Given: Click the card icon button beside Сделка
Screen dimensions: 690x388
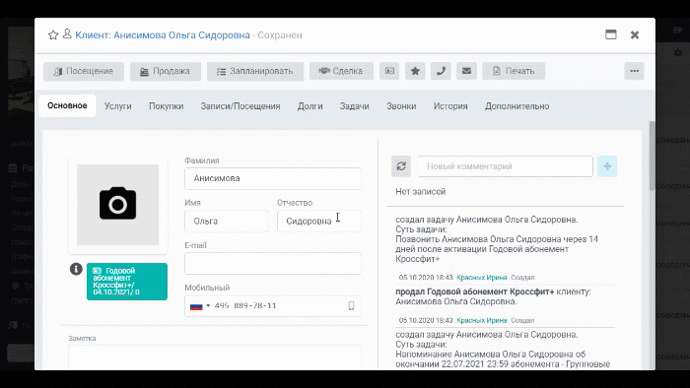Looking at the screenshot, I should click(389, 71).
